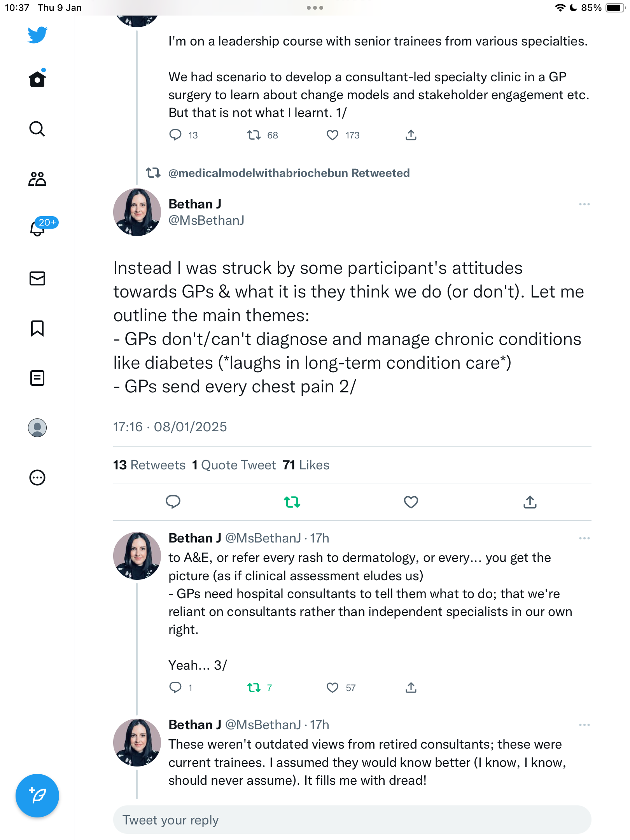This screenshot has height=840, width=630.
Task: Open more options for main Bethan J tweet
Action: coord(584,204)
